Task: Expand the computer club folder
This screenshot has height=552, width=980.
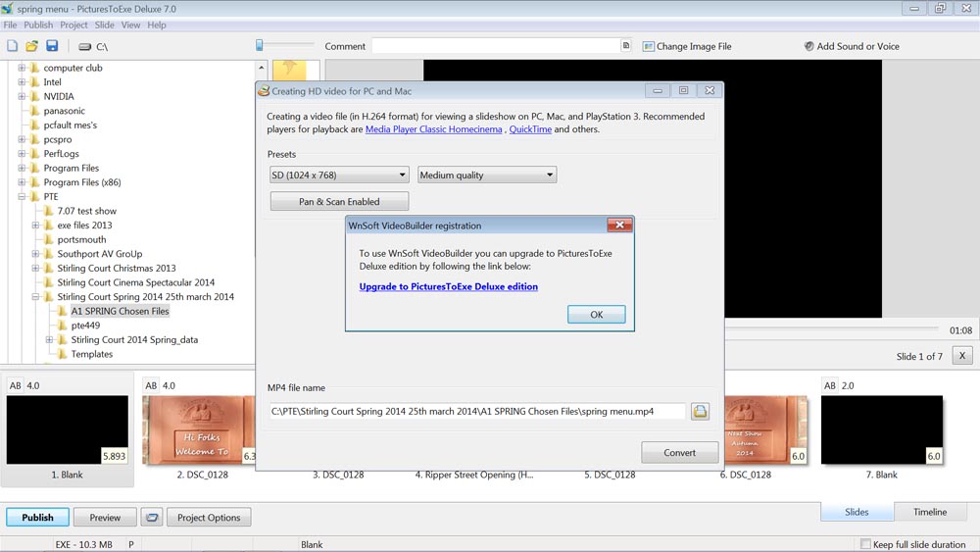Action: 22,68
